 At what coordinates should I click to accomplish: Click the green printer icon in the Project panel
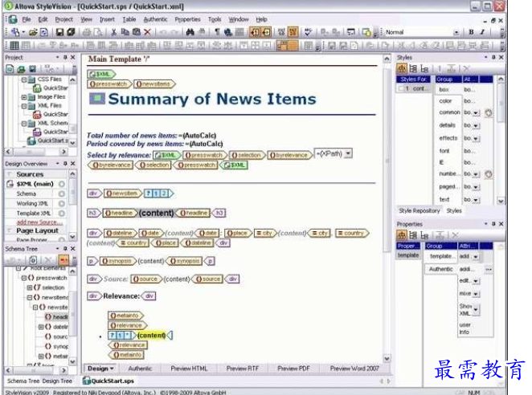click(21, 69)
